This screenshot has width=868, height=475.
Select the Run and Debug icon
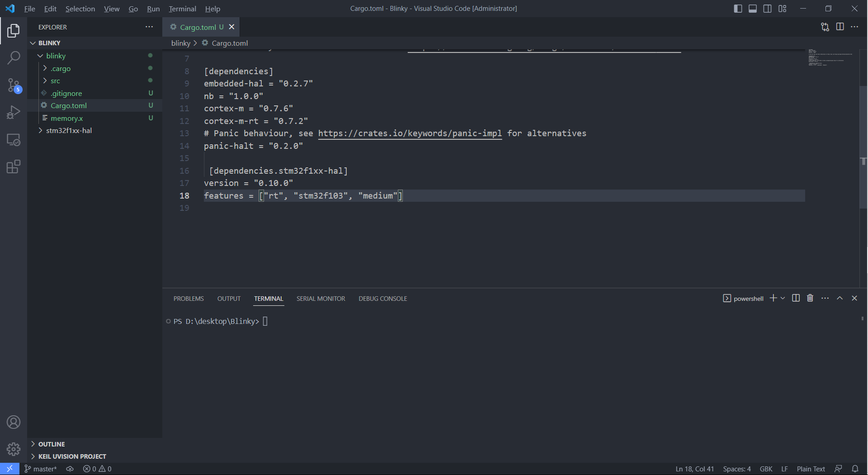coord(14,112)
